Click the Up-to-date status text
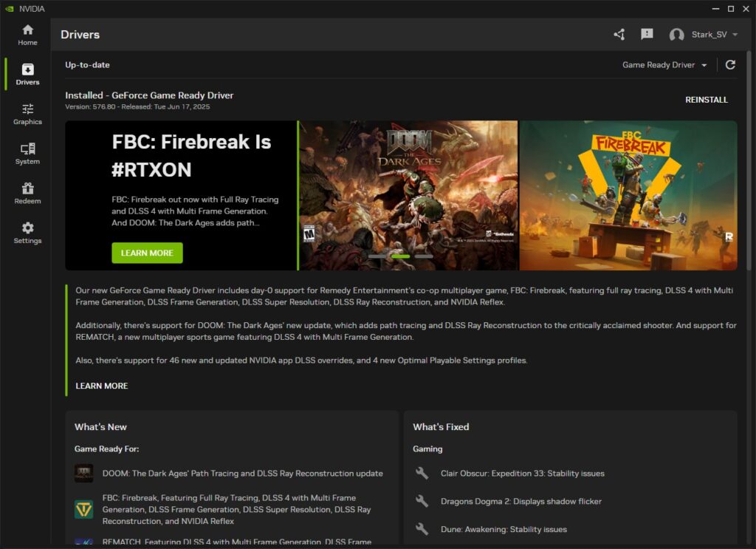 [x=87, y=64]
